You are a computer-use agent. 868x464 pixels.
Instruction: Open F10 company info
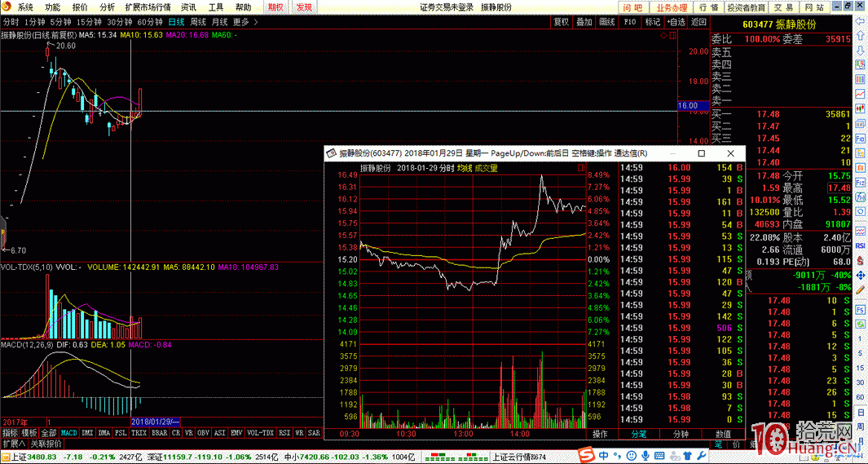click(630, 22)
